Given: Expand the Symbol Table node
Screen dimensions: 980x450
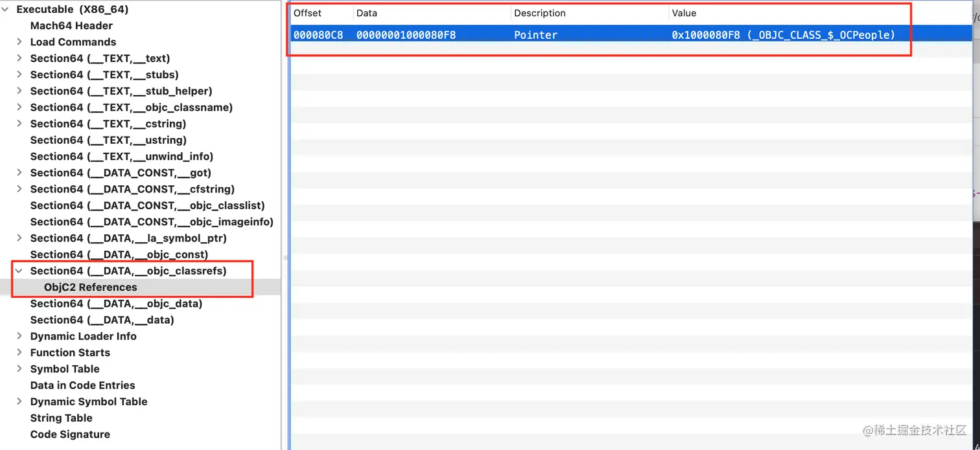Looking at the screenshot, I should 19,369.
